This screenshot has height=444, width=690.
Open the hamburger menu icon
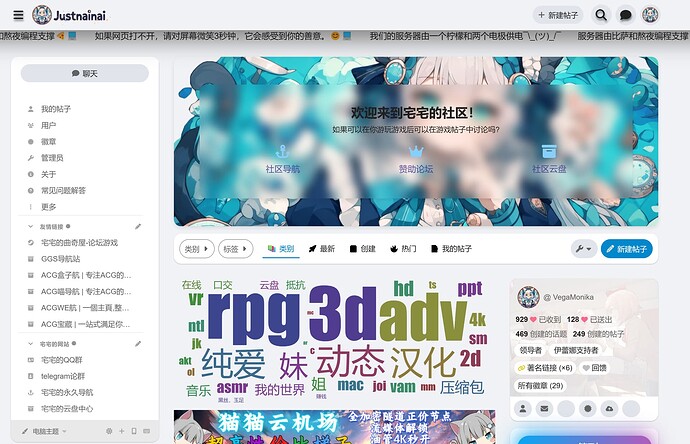click(18, 15)
